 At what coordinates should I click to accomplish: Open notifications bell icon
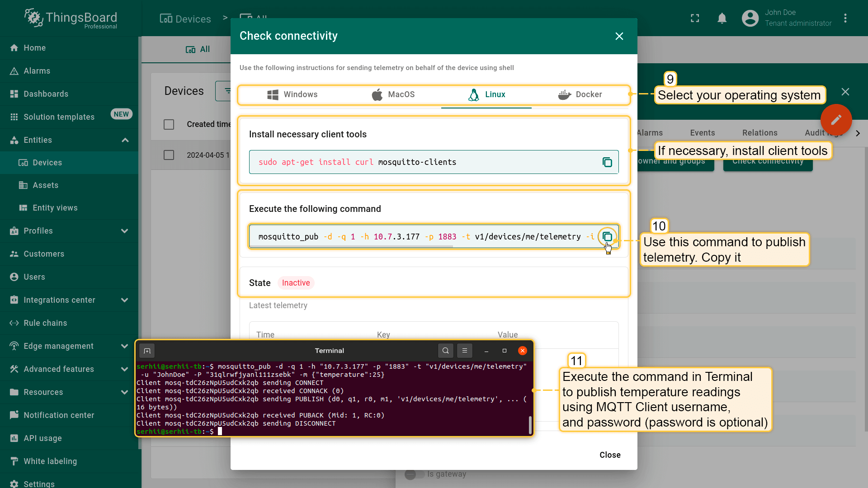(722, 18)
